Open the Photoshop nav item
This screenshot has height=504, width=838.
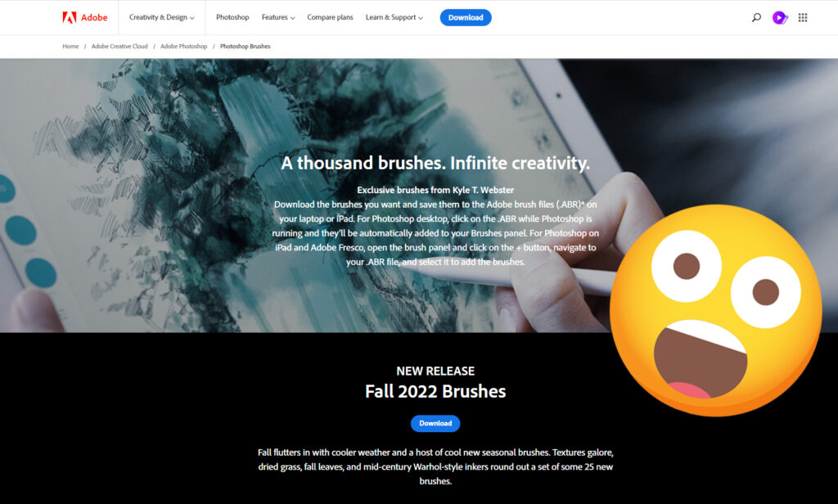coord(232,17)
